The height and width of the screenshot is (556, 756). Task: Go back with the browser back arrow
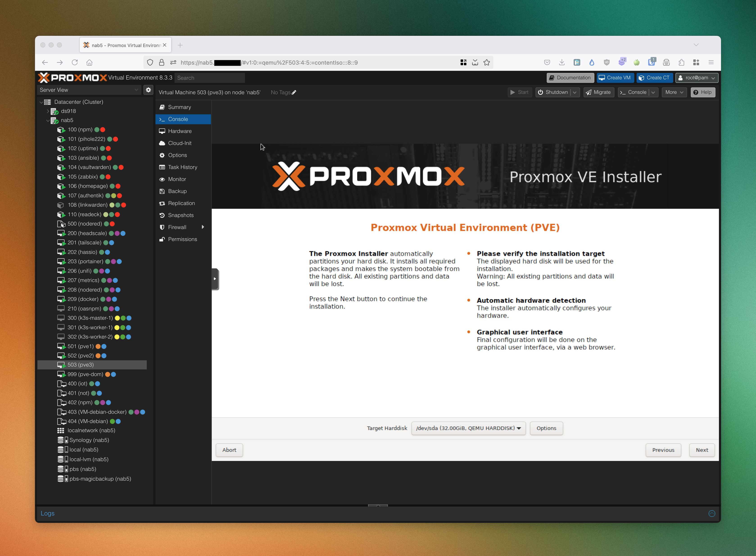[45, 62]
